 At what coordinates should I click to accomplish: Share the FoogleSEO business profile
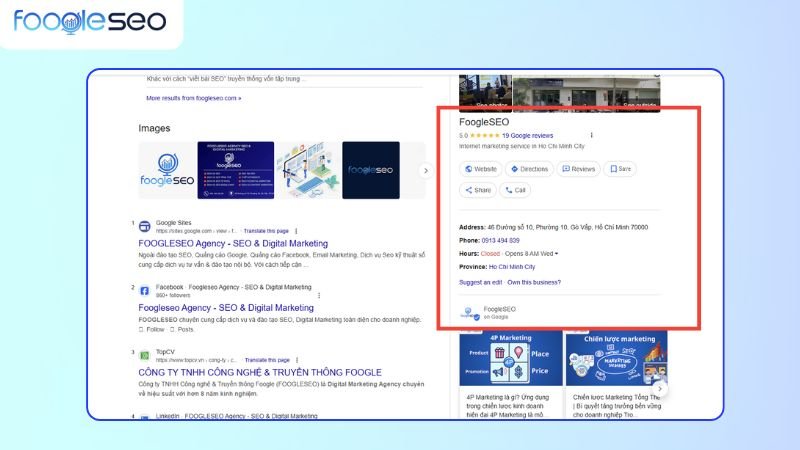click(x=477, y=189)
